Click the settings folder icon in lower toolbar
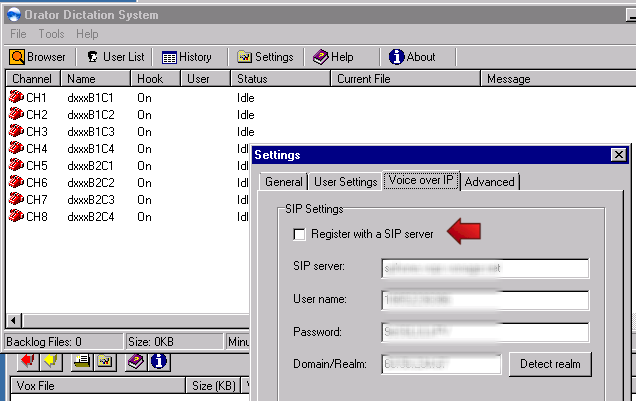Screen dimensions: 636x401 (105, 361)
